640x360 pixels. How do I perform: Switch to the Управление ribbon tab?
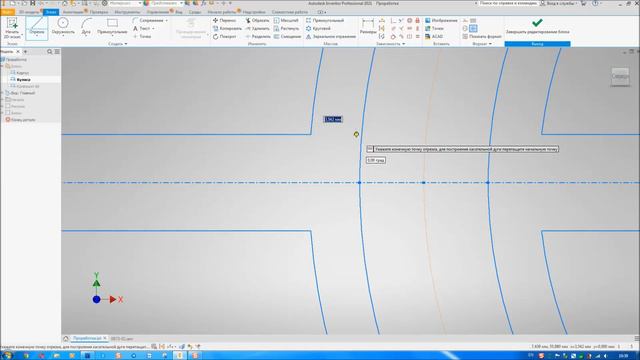point(158,12)
